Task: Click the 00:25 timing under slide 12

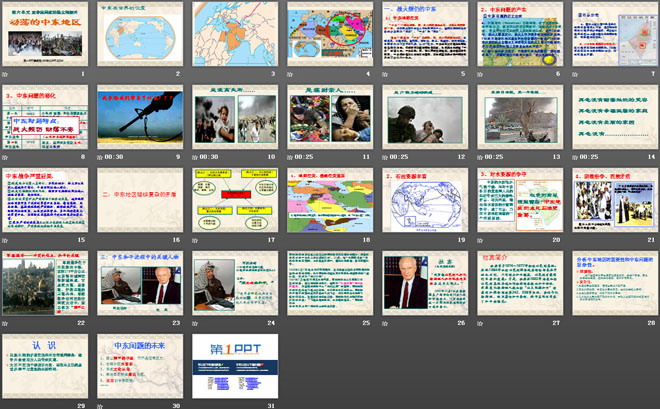Action: click(399, 157)
